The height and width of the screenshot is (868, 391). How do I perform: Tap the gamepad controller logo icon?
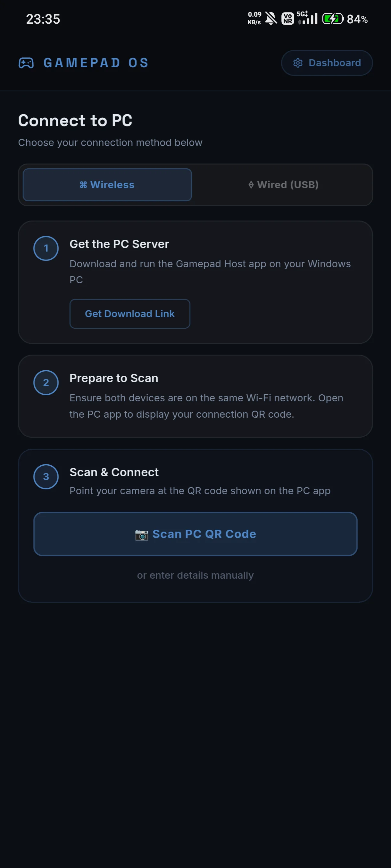tap(26, 63)
